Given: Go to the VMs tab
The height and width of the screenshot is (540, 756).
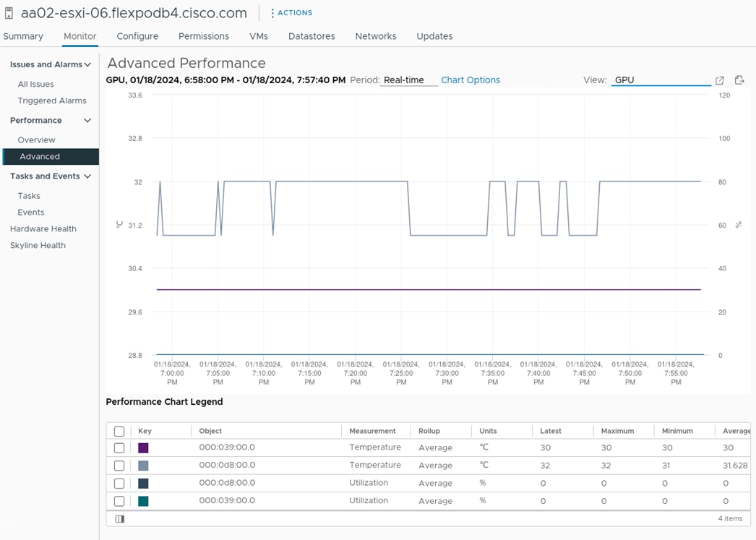Looking at the screenshot, I should pos(259,36).
